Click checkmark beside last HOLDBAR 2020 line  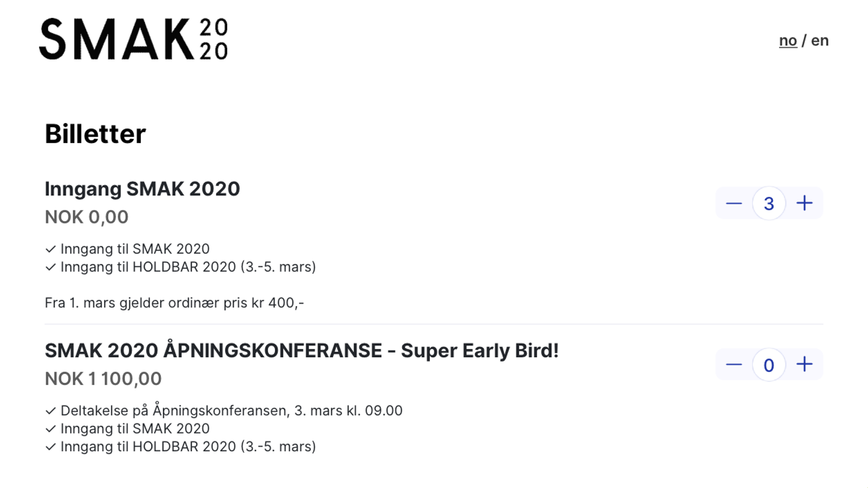click(51, 447)
